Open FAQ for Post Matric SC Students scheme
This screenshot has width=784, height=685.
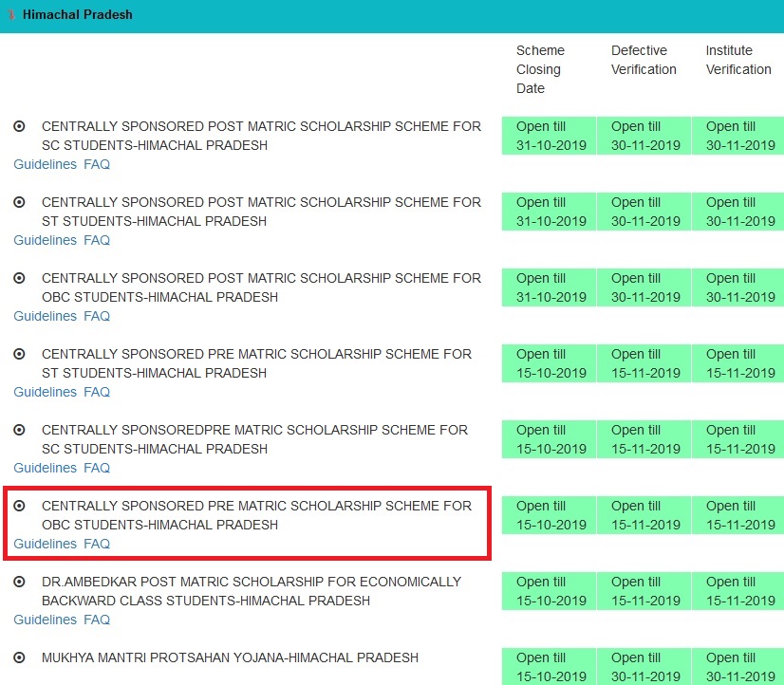point(97,164)
